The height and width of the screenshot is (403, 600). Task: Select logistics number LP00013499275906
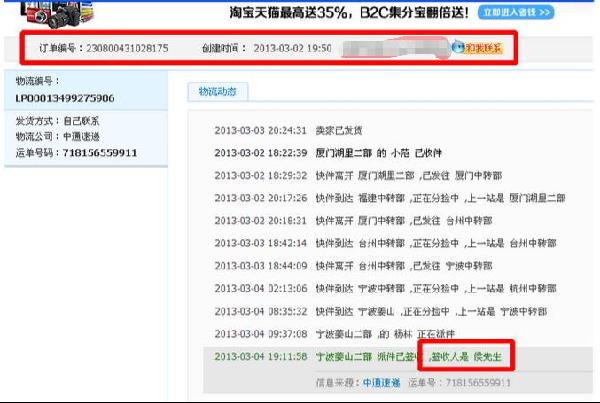64,98
